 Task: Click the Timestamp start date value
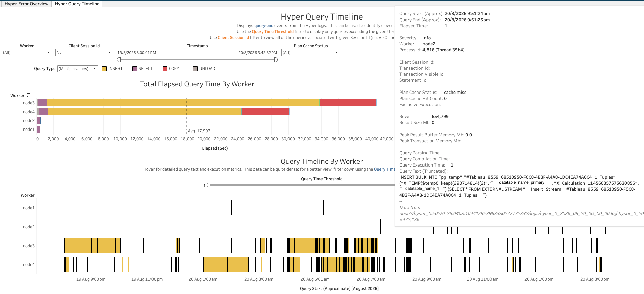[137, 53]
